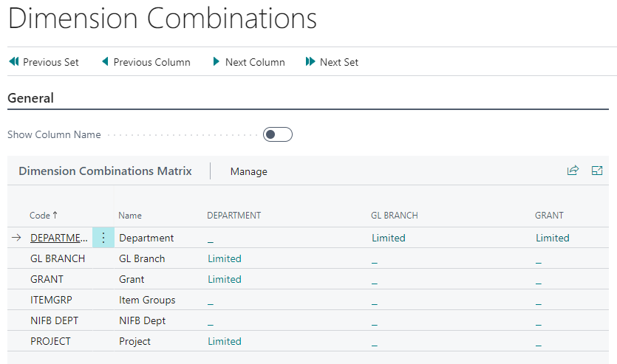
Task: Click the Name column header
Action: [x=130, y=216]
